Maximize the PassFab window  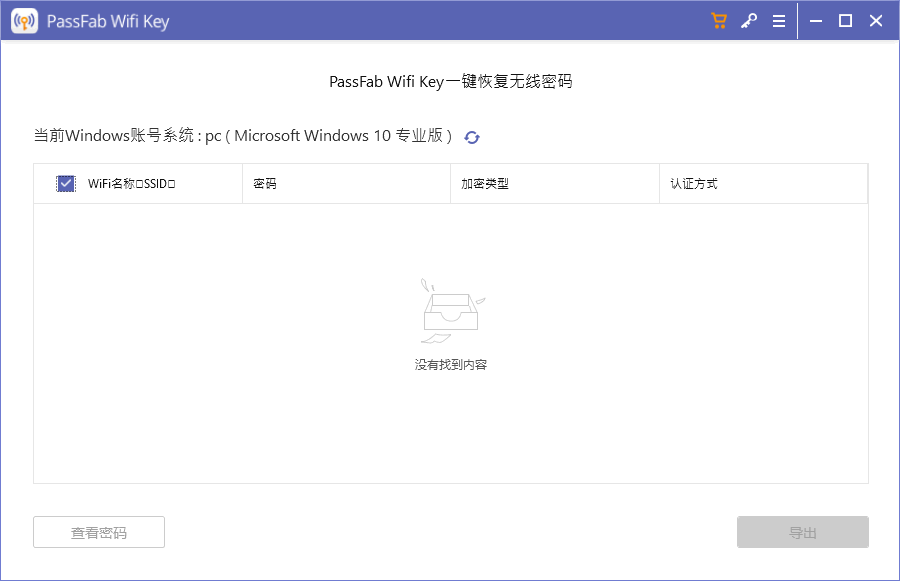(x=845, y=21)
